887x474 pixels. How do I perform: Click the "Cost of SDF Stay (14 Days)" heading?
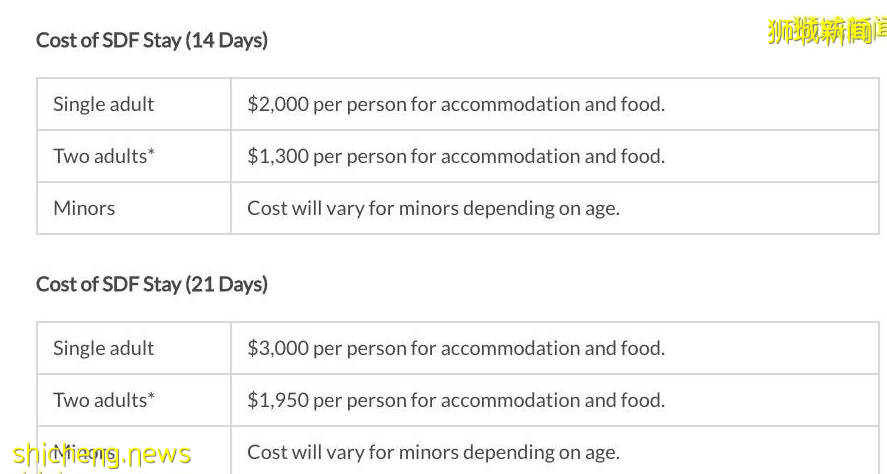pos(152,41)
